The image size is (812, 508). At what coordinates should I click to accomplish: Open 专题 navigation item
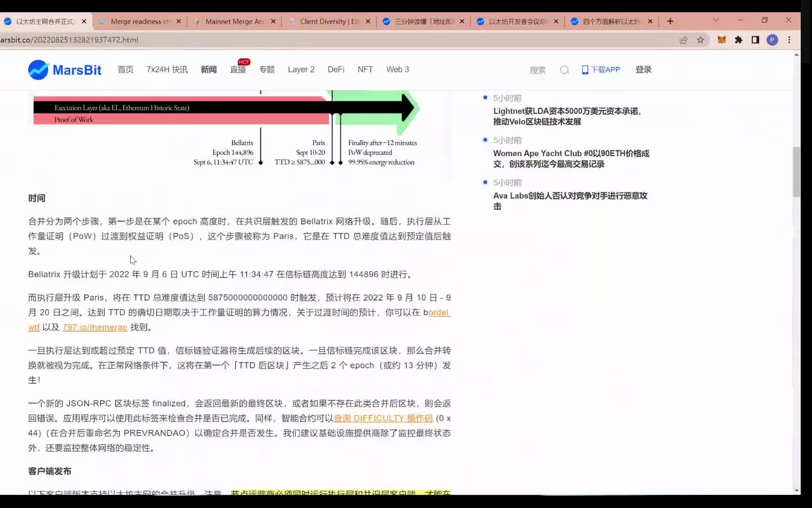point(267,70)
